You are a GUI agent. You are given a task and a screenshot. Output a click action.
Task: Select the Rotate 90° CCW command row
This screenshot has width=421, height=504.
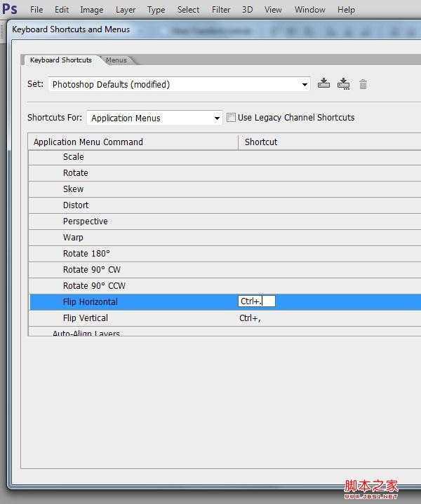point(225,286)
